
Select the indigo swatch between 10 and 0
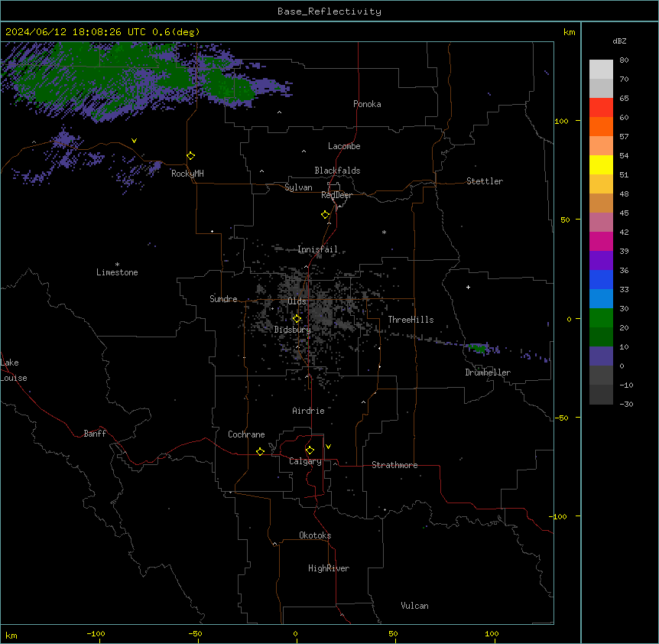[x=601, y=356]
